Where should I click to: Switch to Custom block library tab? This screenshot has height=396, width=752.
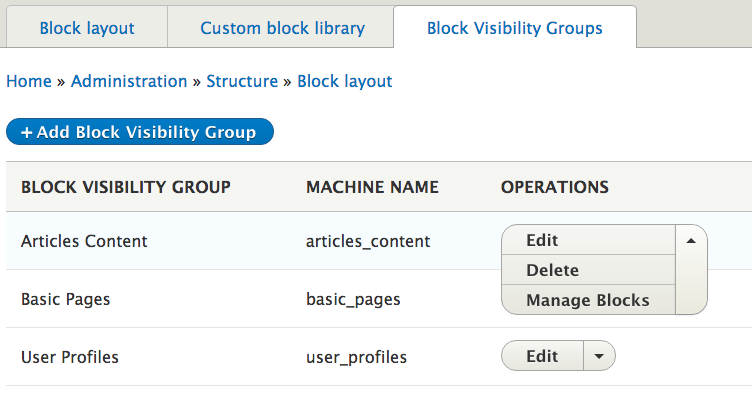coord(282,28)
